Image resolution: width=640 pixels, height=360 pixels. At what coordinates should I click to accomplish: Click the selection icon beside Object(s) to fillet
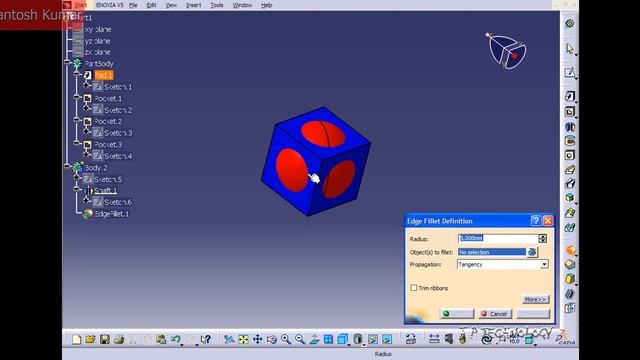532,252
